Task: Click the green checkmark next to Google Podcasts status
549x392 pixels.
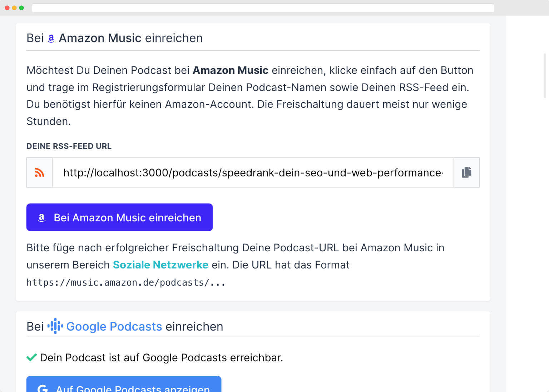Action: 31,357
